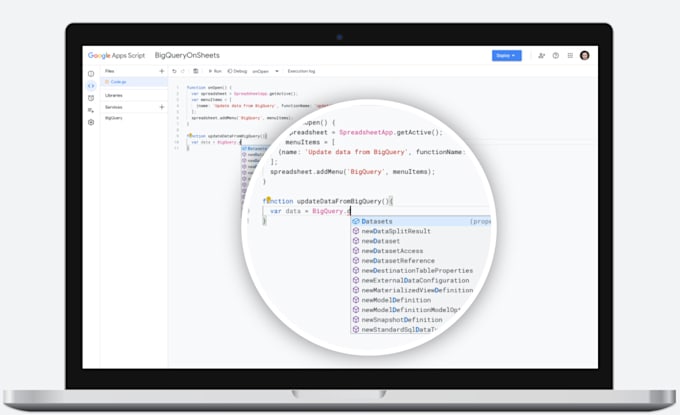Click 'SpreadsheetApp' in the magnified code
The image size is (680, 415).
[x=366, y=132]
